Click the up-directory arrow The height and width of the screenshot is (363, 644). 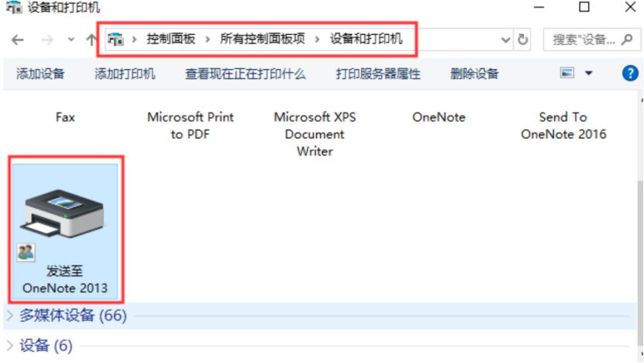91,39
